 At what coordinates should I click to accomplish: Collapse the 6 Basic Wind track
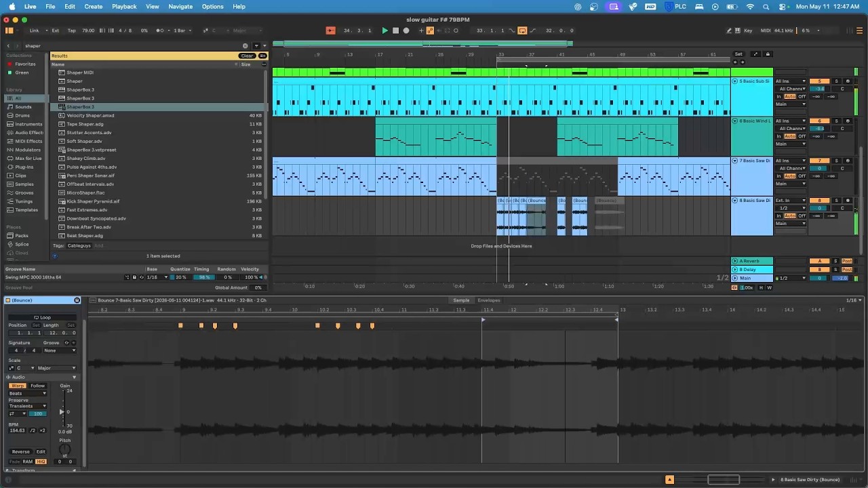coord(735,121)
